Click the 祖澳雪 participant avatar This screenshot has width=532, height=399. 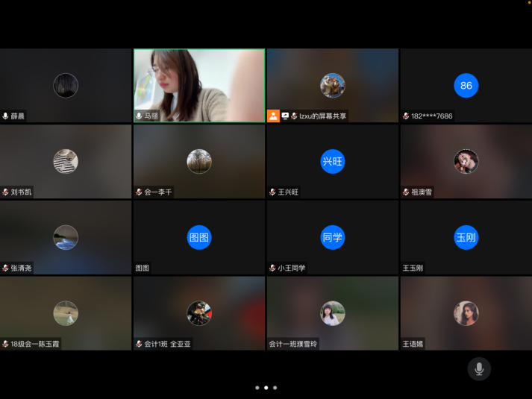click(466, 161)
